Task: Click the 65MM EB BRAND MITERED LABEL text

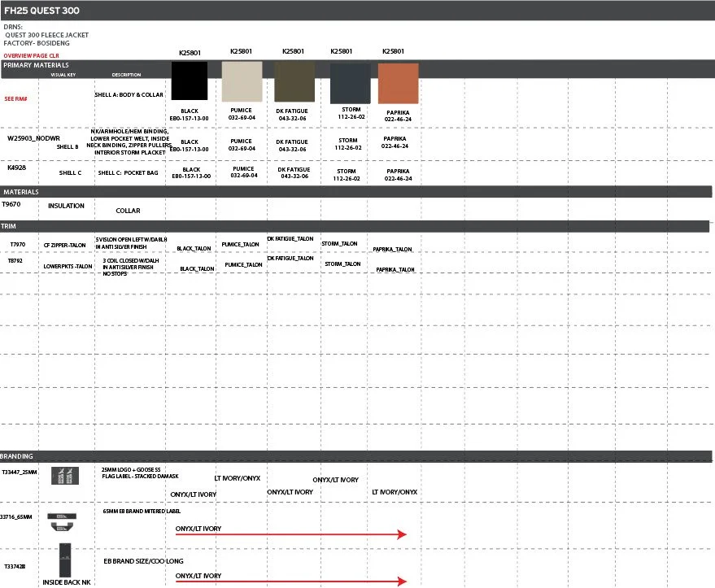Action: [142, 512]
